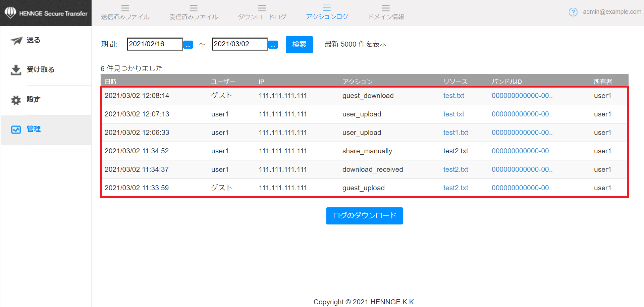The image size is (644, 307).
Task: Click the management chart icon
Action: (x=16, y=130)
